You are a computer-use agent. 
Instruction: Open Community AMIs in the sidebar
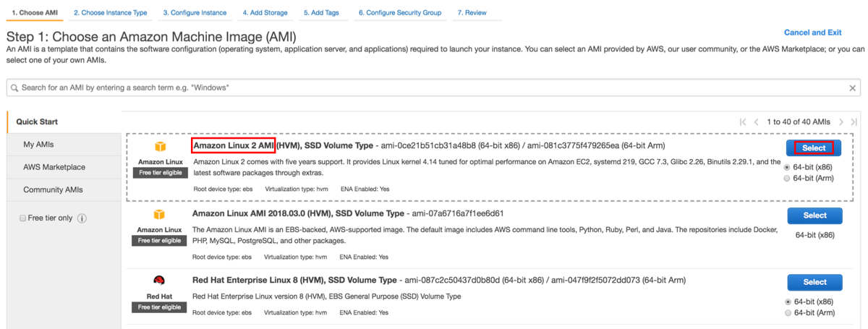click(x=64, y=189)
